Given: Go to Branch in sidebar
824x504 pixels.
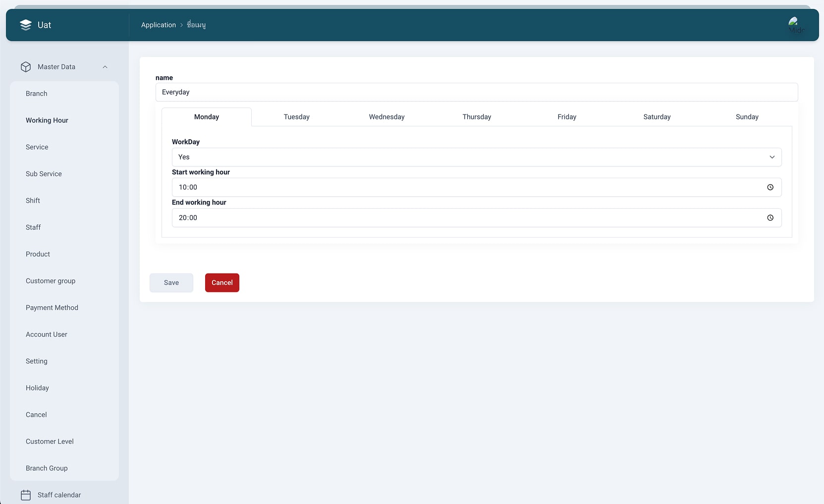Looking at the screenshot, I should [x=37, y=94].
